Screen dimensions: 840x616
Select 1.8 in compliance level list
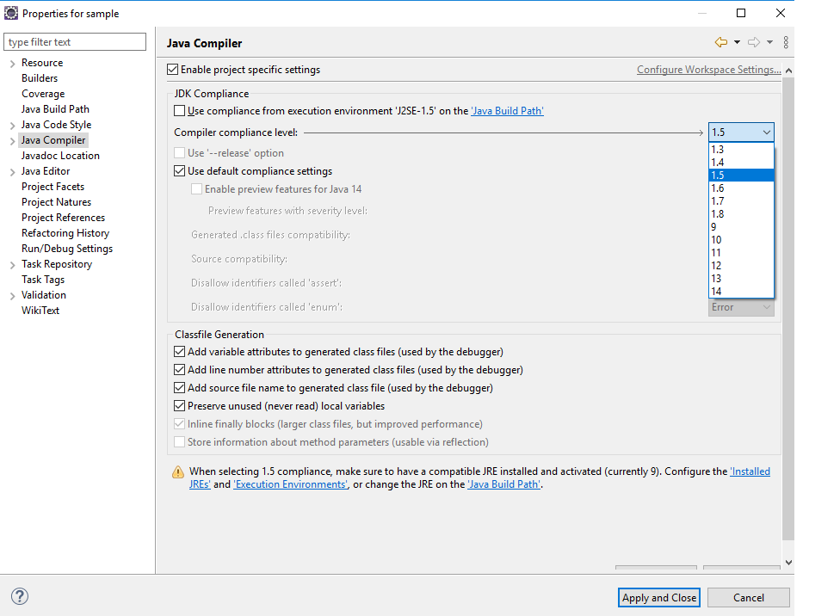[718, 214]
